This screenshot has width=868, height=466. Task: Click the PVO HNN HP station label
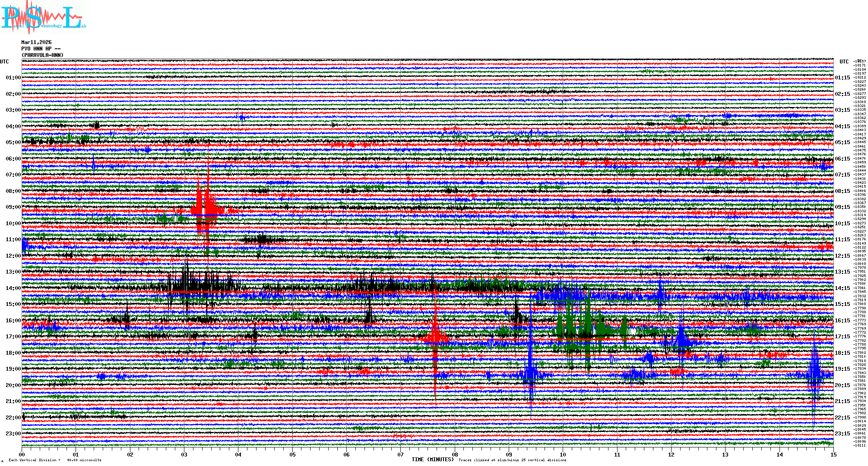(x=41, y=49)
